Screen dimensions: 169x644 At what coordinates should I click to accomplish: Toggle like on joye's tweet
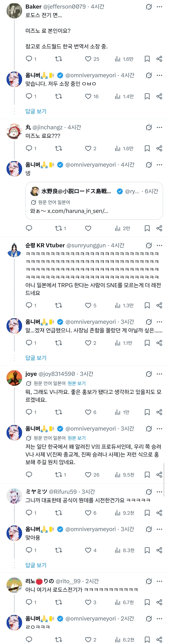[x=88, y=412]
